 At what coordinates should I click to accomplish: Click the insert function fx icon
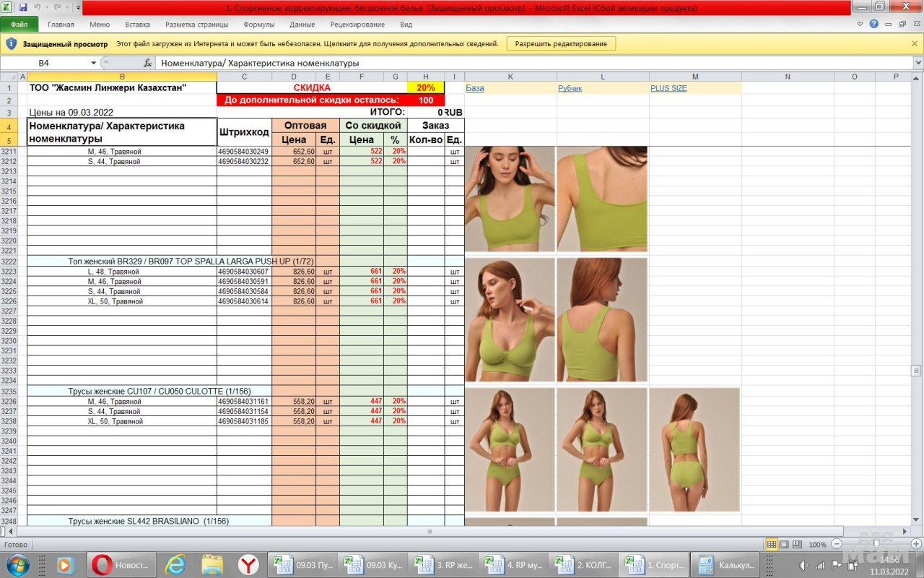pos(148,63)
